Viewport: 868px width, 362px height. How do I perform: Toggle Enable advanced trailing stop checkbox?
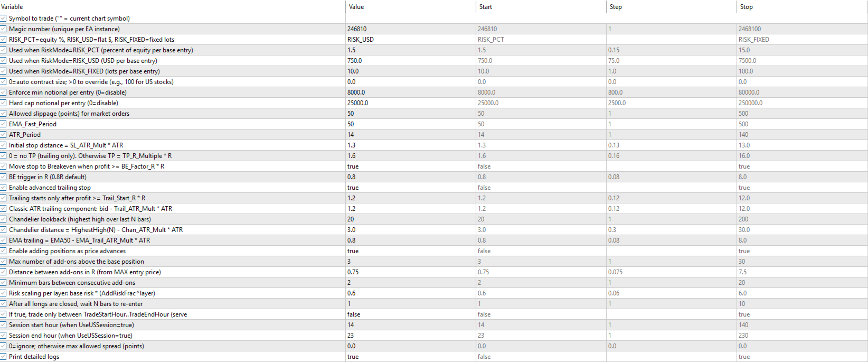(3, 188)
